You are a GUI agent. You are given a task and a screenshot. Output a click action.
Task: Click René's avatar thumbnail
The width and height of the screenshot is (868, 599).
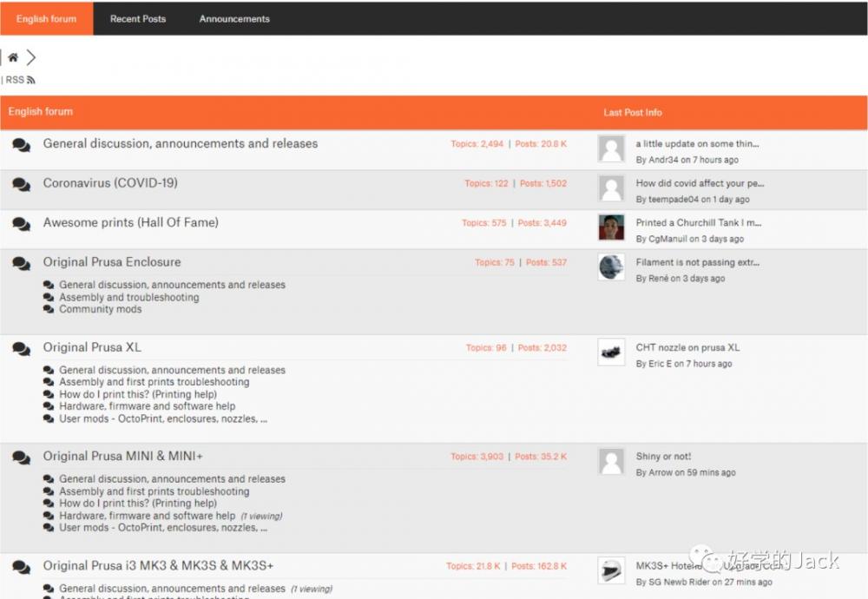(612, 267)
